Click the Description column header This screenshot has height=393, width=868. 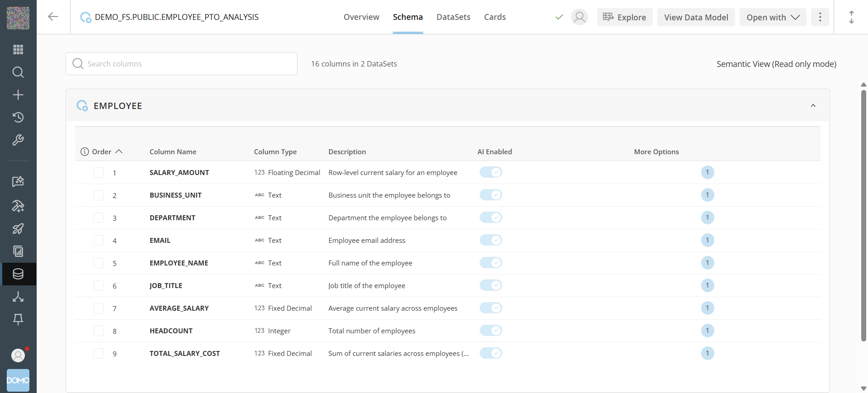click(347, 152)
